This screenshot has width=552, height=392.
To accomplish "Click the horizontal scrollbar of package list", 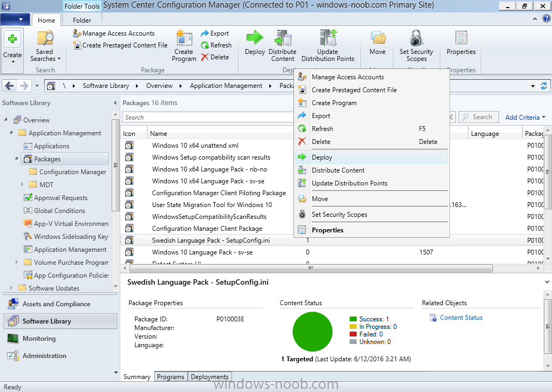I will 311,268.
